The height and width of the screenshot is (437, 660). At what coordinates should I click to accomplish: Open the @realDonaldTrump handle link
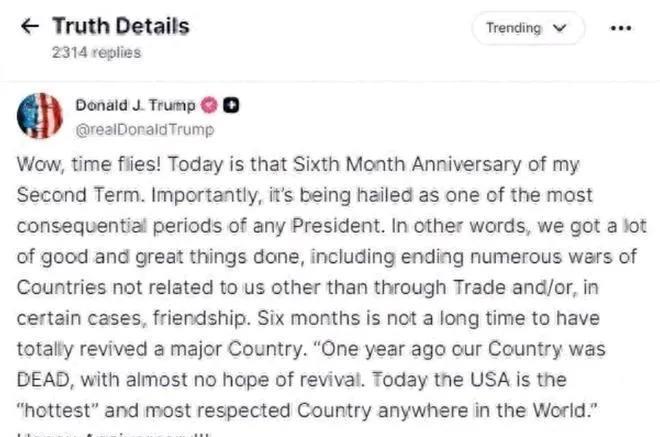point(146,128)
